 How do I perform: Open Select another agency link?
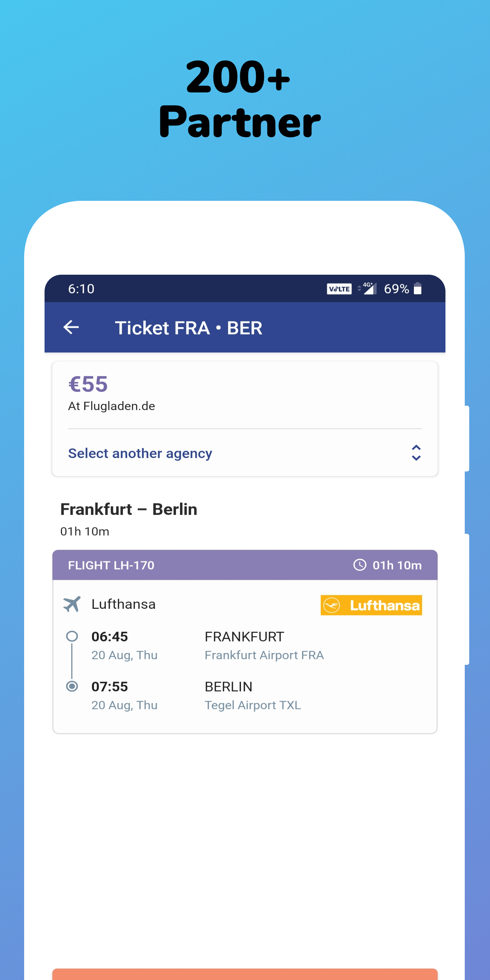(x=140, y=454)
